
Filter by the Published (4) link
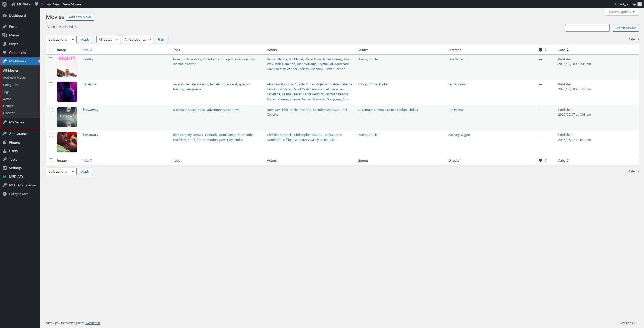pyautogui.click(x=68, y=27)
